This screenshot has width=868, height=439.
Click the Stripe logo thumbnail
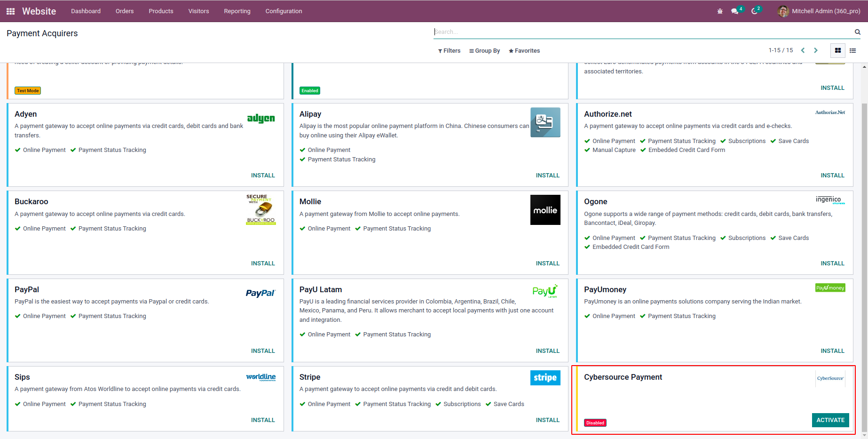[x=545, y=378]
